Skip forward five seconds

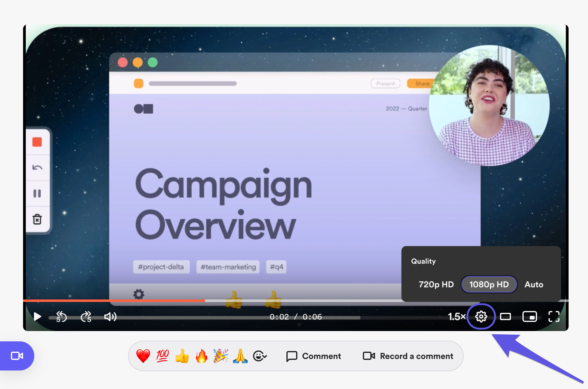click(x=86, y=317)
